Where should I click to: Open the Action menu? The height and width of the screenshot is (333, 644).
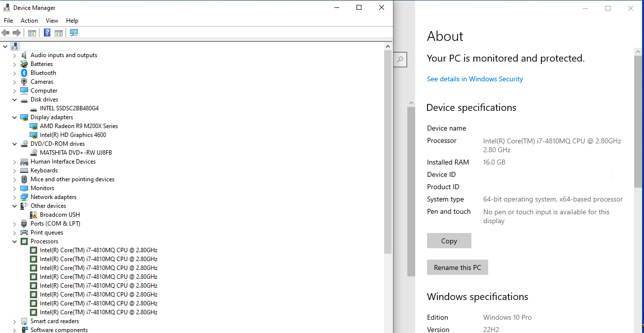click(x=29, y=21)
